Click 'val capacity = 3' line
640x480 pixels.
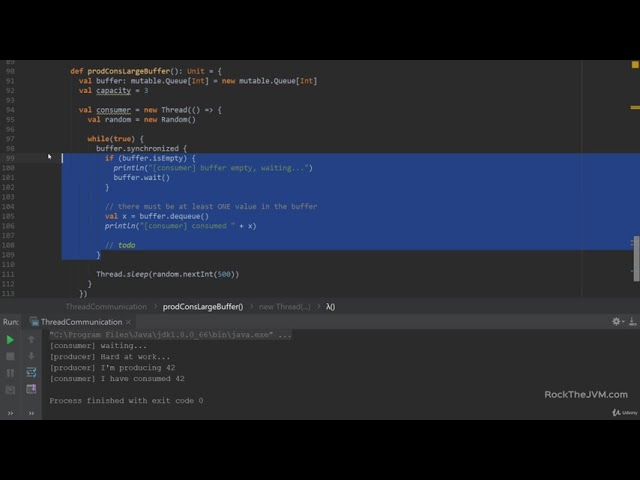[113, 91]
